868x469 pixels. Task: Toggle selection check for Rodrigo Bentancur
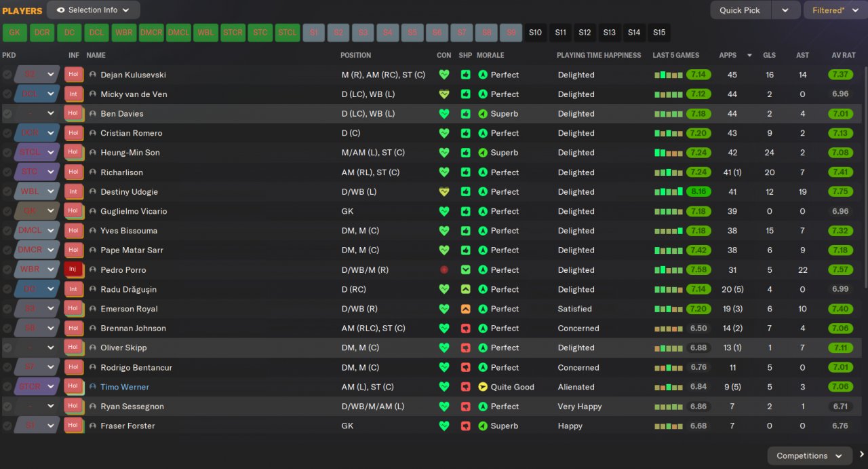[x=7, y=368]
